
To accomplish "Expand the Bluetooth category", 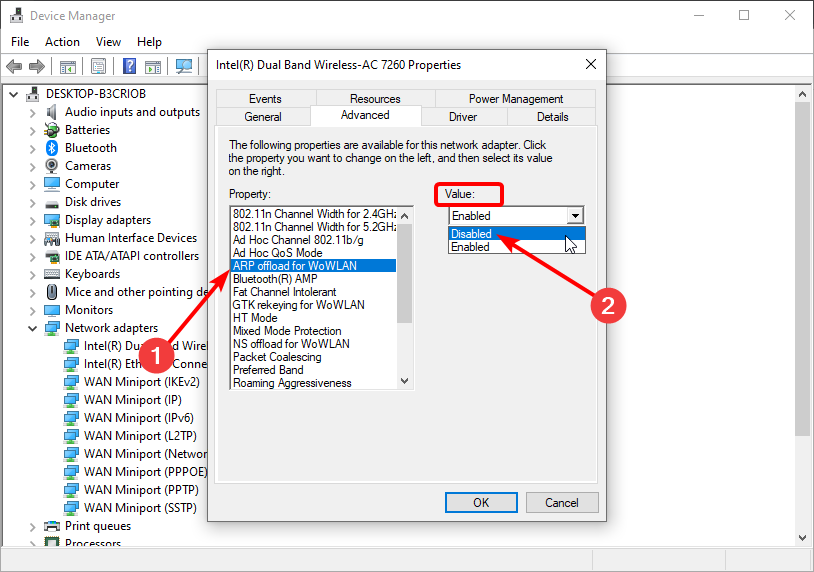I will tap(33, 148).
